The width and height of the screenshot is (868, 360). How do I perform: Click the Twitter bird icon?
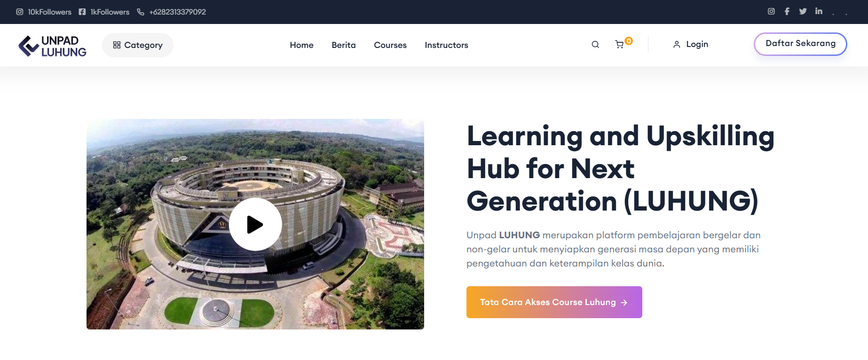point(803,11)
